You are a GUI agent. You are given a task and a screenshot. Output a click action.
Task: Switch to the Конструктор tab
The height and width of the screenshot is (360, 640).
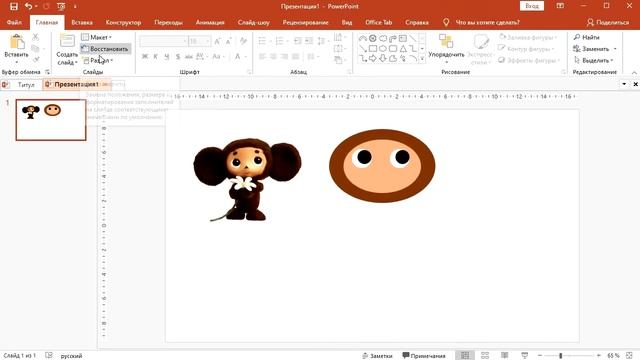(x=123, y=22)
